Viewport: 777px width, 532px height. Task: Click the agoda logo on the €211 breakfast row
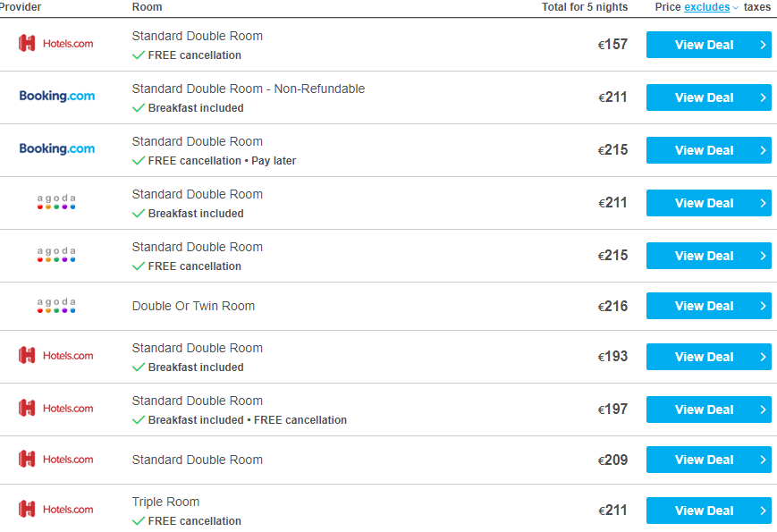[x=56, y=201]
